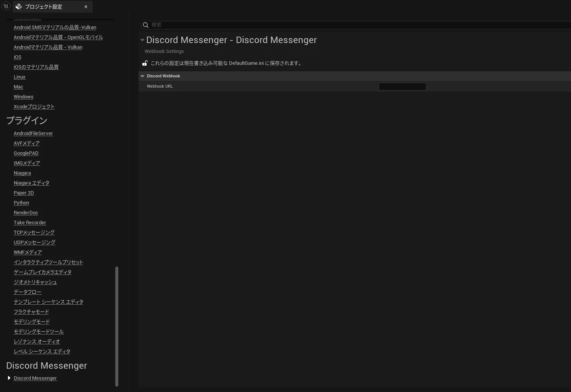Open ゲームプレイカメラエディタ settings
This screenshot has width=571, height=392.
[43, 272]
